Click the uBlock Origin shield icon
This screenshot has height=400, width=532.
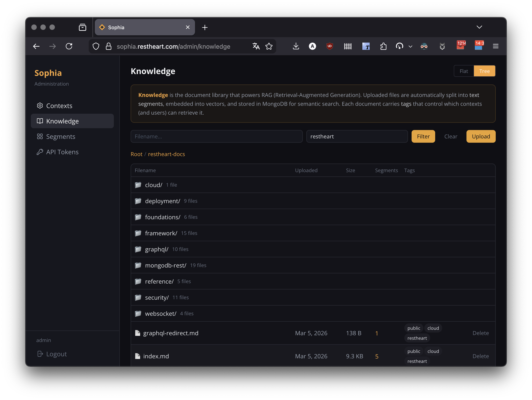(329, 46)
